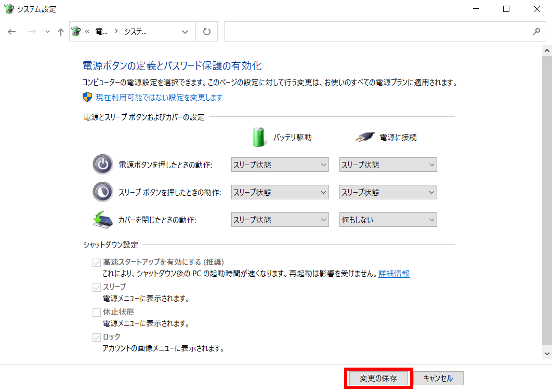
Task: Click the 電源に接続 column heading
Action: [x=398, y=138]
